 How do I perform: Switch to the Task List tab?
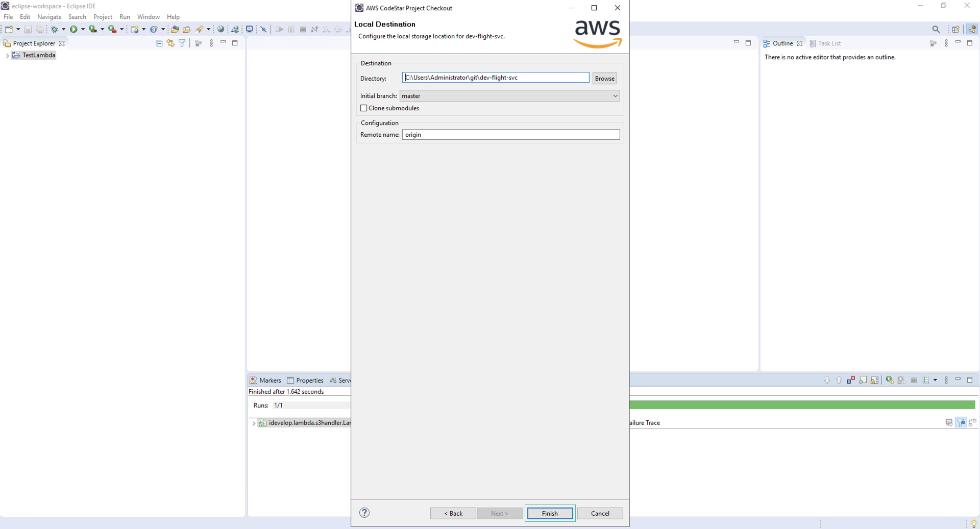click(x=825, y=43)
